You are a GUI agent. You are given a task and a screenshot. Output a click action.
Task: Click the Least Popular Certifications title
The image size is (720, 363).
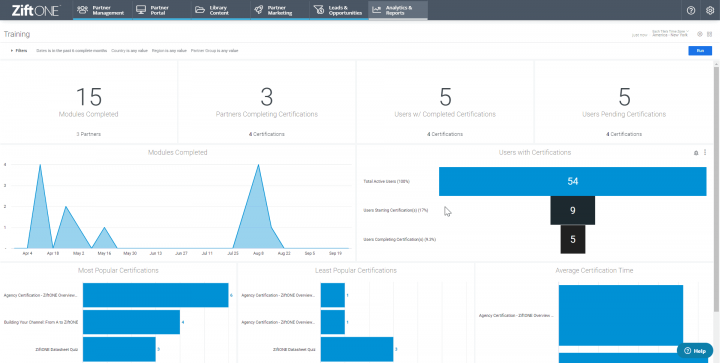tap(356, 271)
